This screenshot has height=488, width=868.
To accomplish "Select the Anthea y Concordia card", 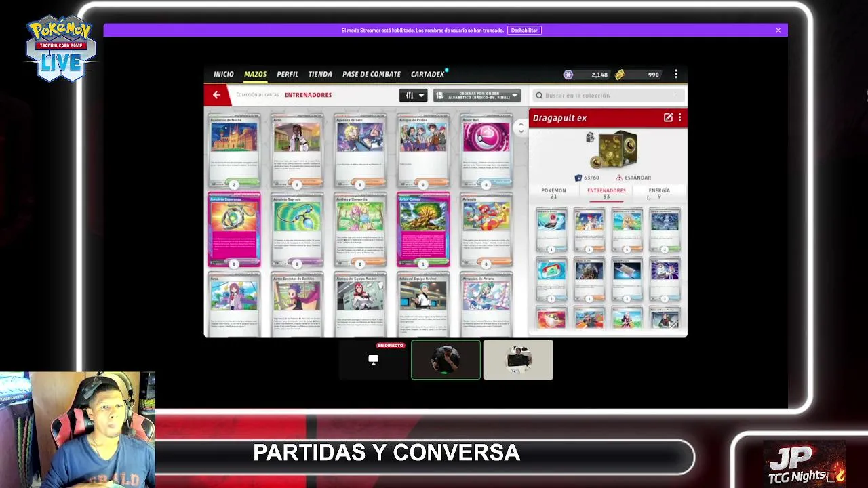I will [360, 230].
